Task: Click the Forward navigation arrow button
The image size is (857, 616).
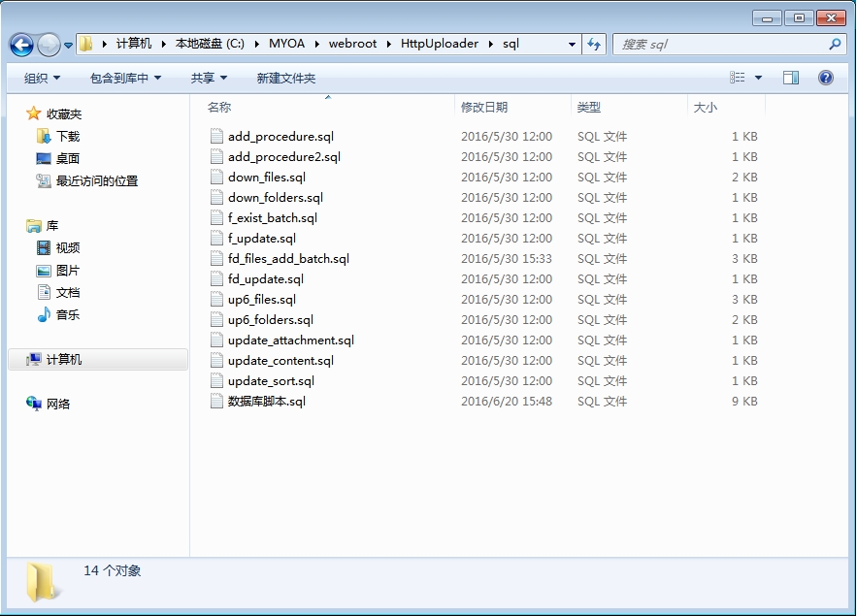Action: tap(49, 45)
